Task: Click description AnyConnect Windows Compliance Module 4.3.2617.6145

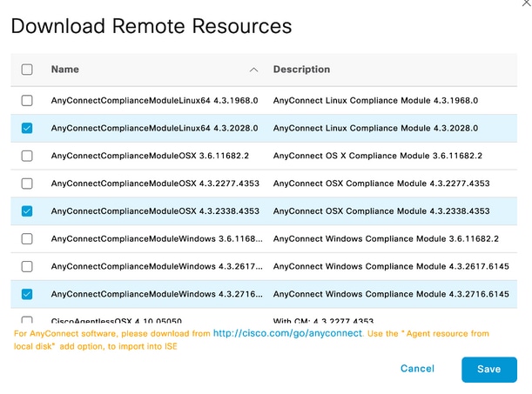Action: click(x=391, y=267)
